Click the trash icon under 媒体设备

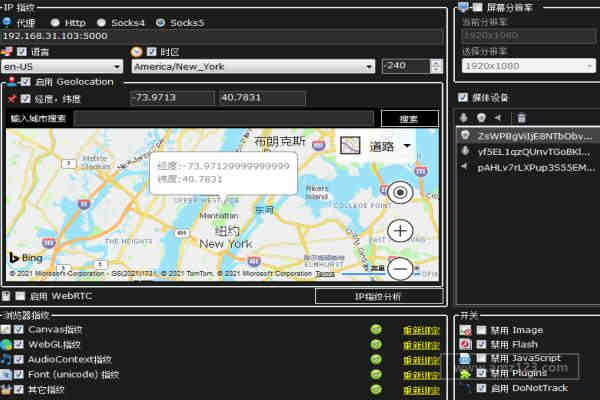pyautogui.click(x=520, y=117)
